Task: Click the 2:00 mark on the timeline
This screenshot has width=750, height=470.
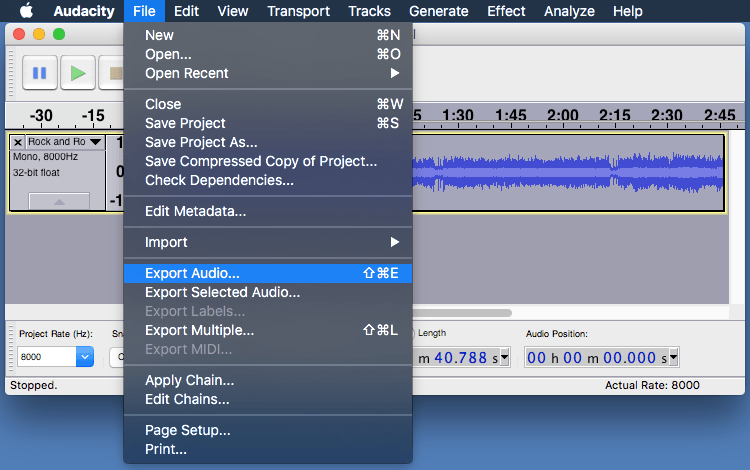Action: 562,115
